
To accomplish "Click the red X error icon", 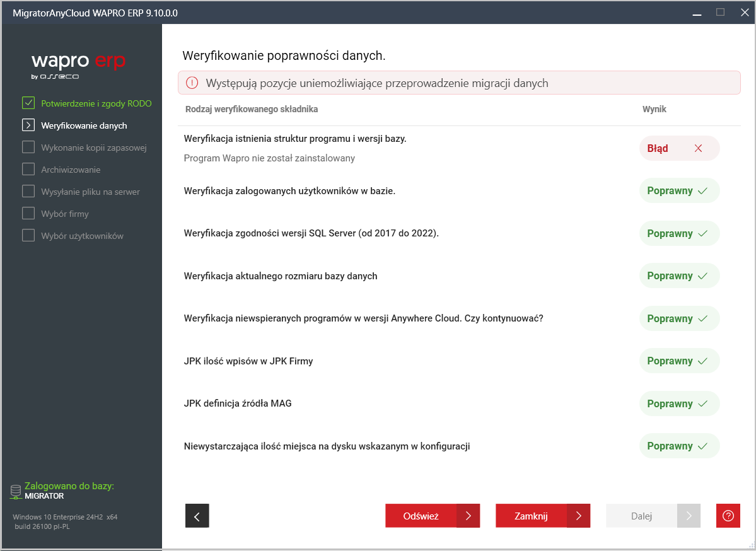I will pos(698,149).
